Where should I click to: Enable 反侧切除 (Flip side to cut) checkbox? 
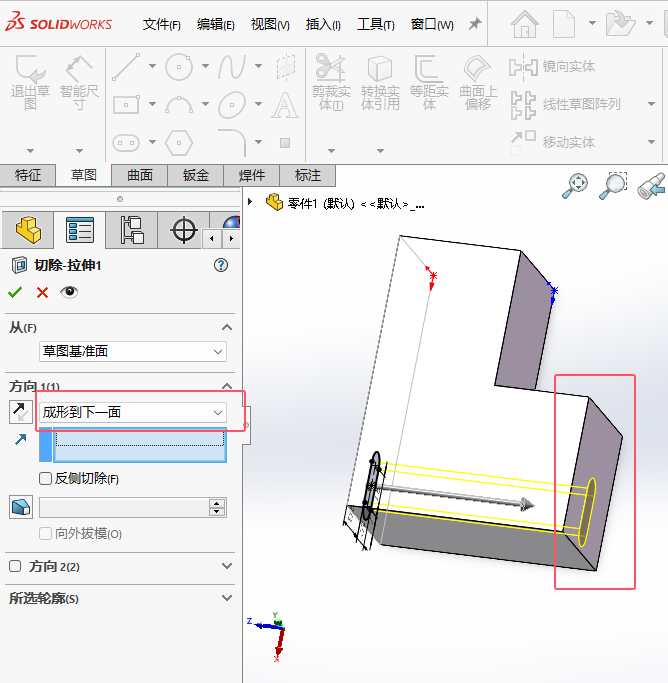(x=45, y=479)
